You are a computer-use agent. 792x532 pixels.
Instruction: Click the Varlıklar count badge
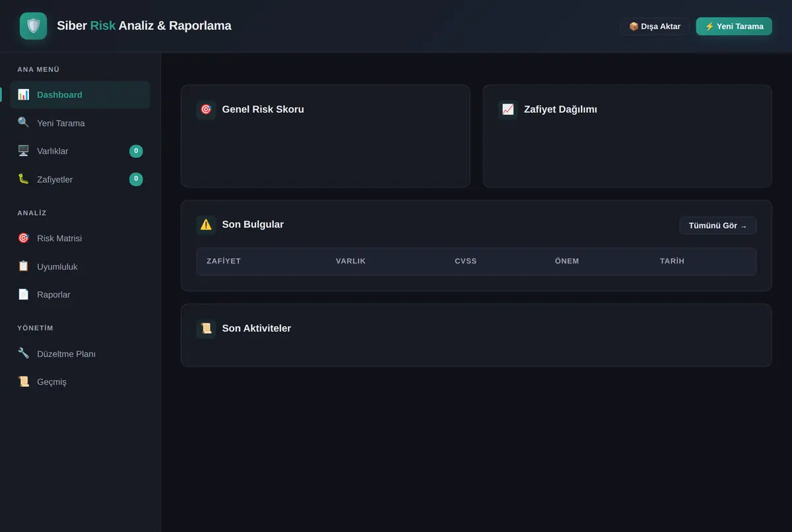click(136, 151)
